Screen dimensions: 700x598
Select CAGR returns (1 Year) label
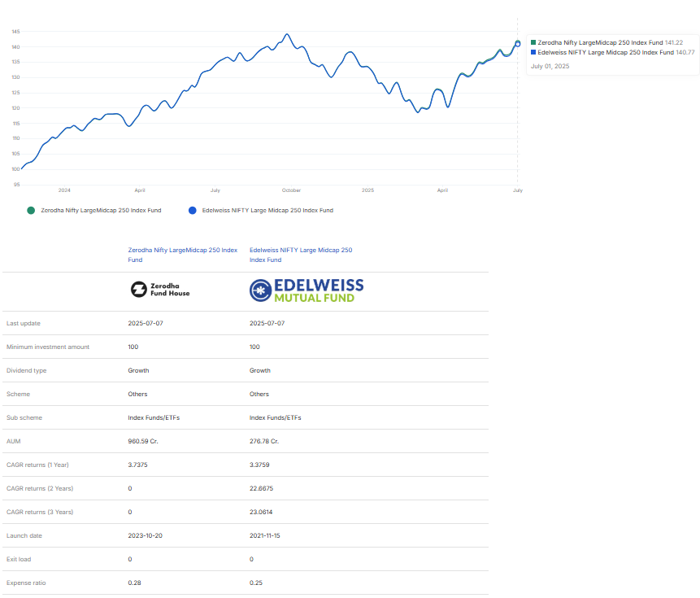pos(37,465)
